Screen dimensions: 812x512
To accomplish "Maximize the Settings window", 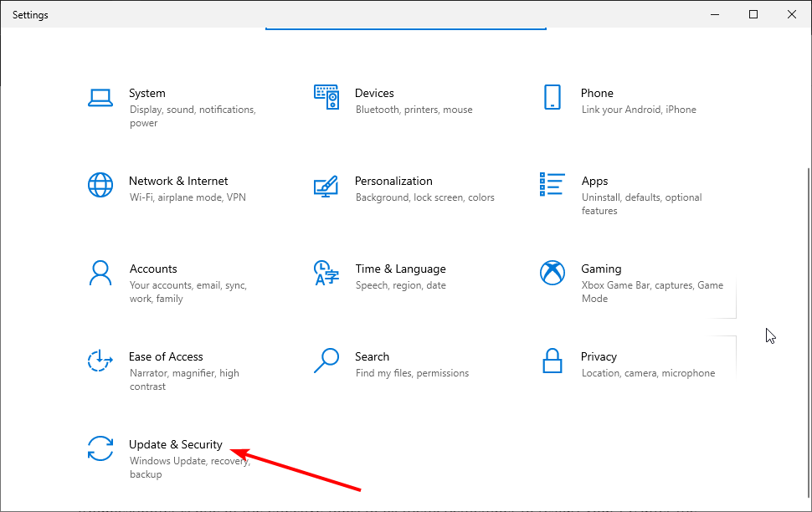I will click(x=753, y=14).
